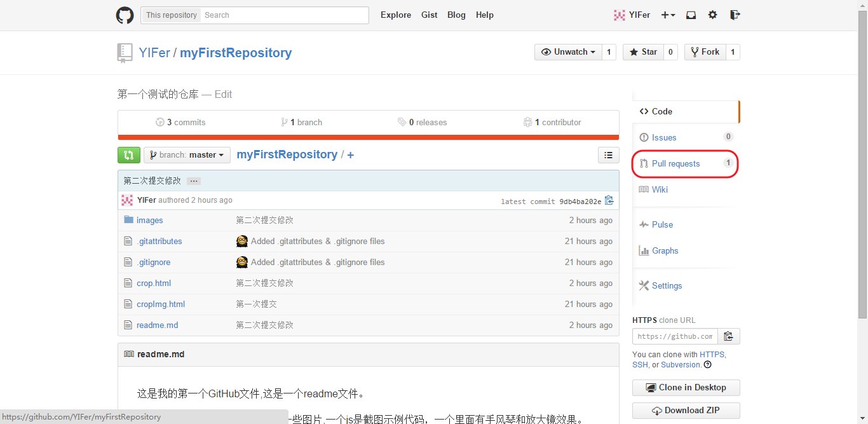Click the star count 0
Screen dimensions: 868x424
pos(670,52)
